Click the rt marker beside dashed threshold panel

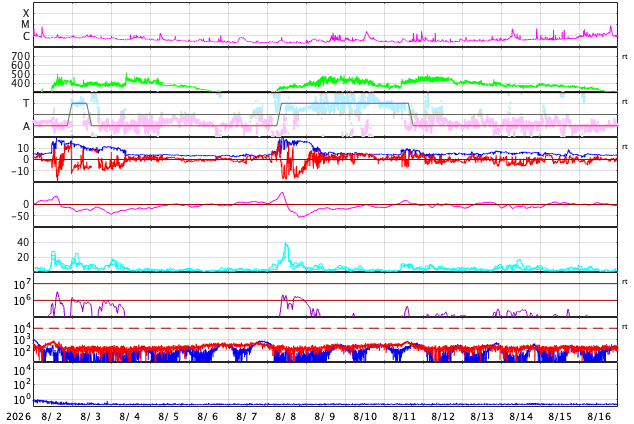625,327
